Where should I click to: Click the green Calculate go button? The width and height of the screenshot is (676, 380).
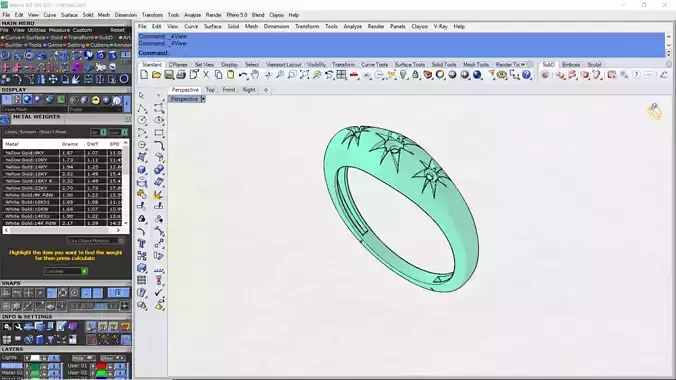84,271
